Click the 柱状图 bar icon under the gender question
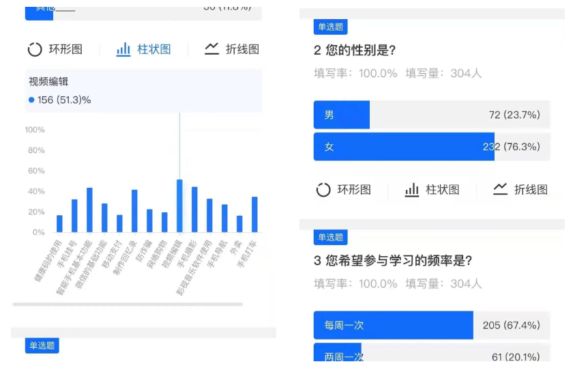588x377 pixels. click(x=412, y=190)
